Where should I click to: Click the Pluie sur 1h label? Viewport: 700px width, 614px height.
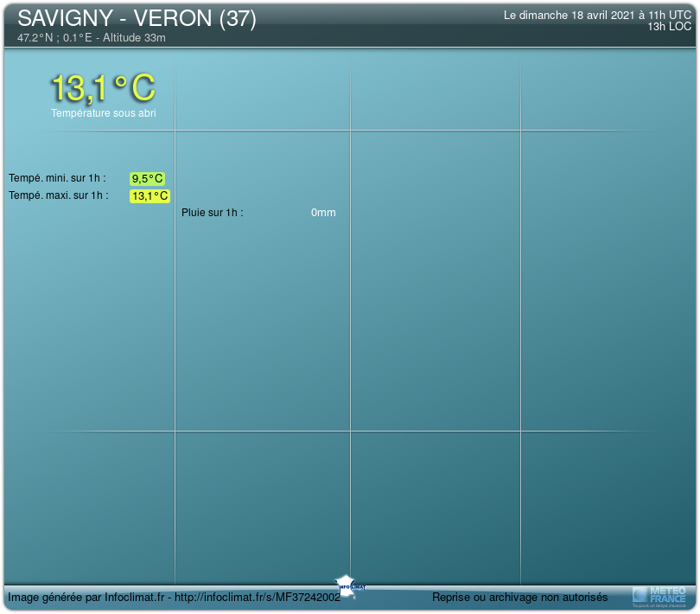212,213
